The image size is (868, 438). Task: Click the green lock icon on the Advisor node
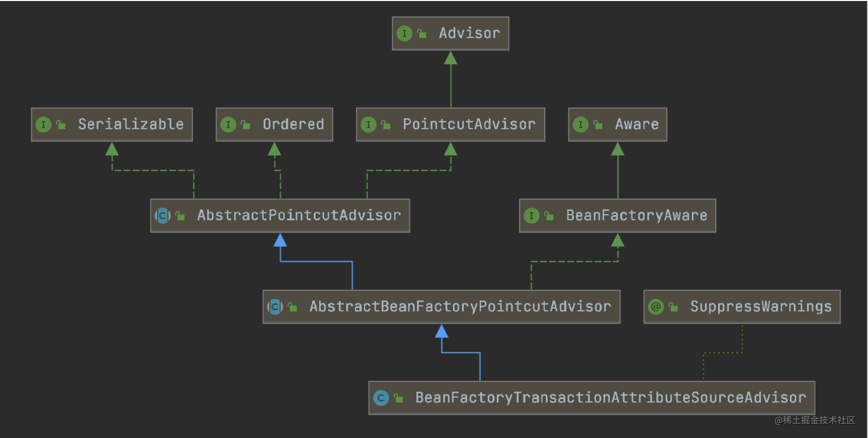(x=422, y=34)
